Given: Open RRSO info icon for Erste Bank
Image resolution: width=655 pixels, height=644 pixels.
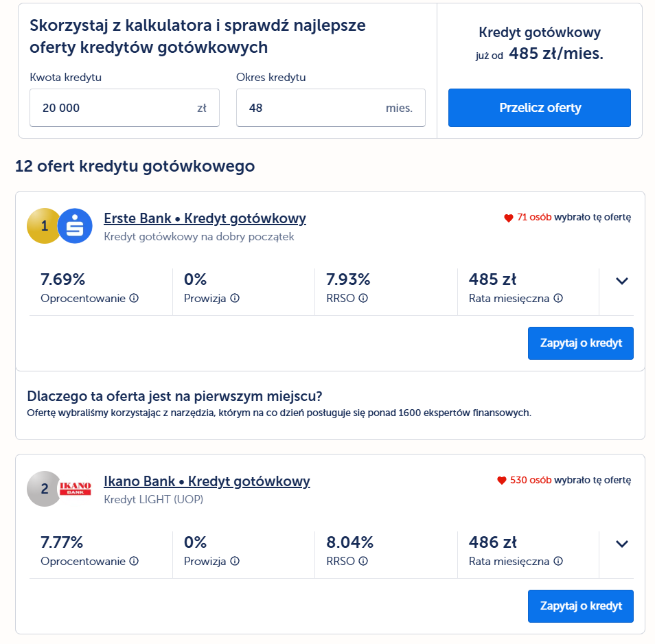Looking at the screenshot, I should click(x=363, y=298).
